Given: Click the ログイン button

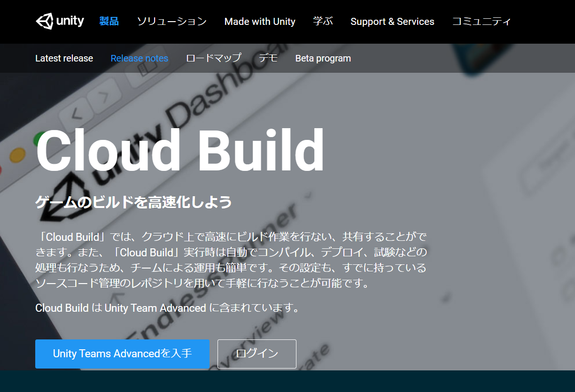Looking at the screenshot, I should (x=257, y=354).
